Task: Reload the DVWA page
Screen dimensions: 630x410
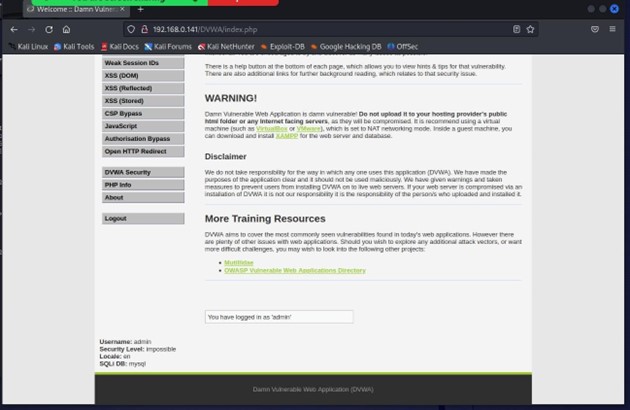Action: click(49, 29)
